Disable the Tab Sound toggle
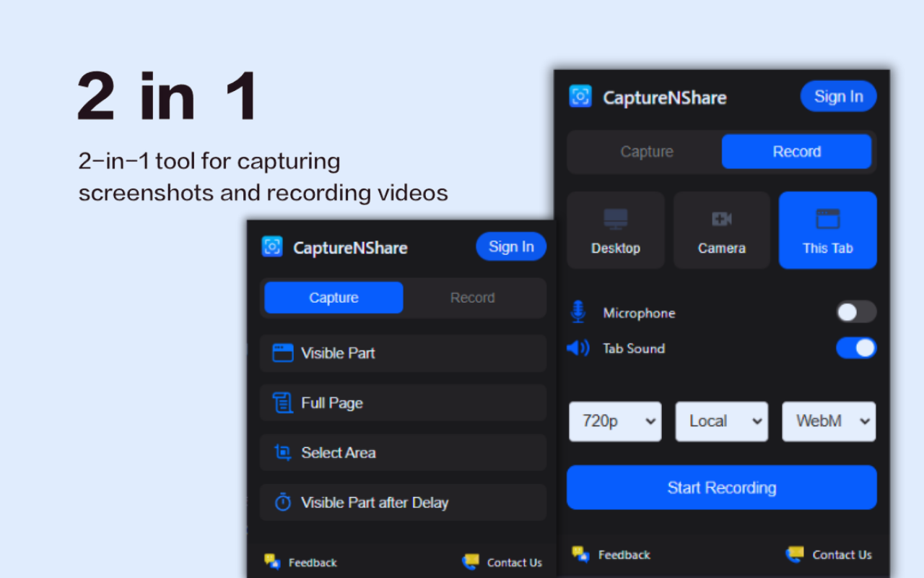Image resolution: width=924 pixels, height=578 pixels. point(856,348)
